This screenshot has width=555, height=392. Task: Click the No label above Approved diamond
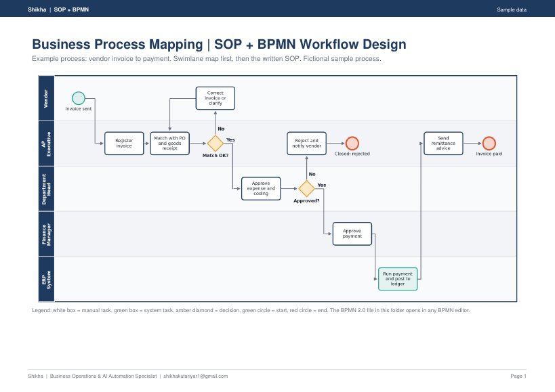312,174
